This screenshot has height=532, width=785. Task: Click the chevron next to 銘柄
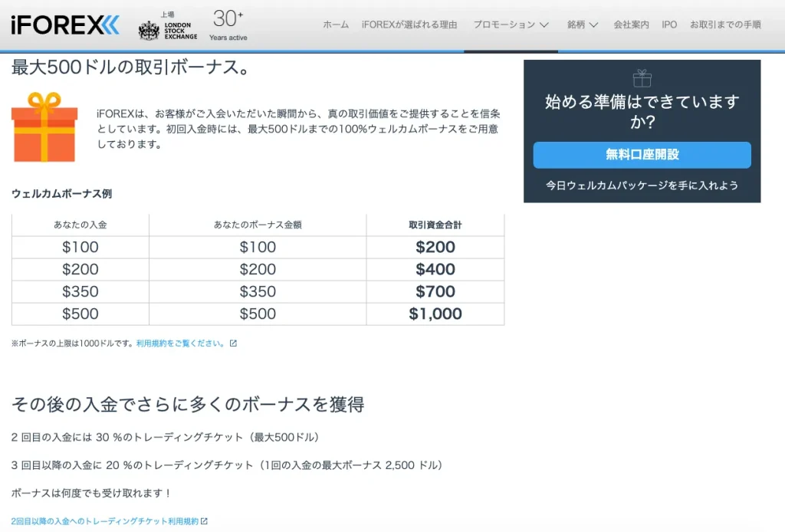tap(594, 25)
